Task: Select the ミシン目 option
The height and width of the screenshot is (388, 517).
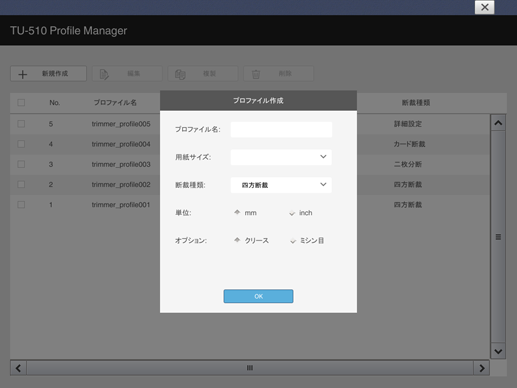Action: tap(293, 241)
